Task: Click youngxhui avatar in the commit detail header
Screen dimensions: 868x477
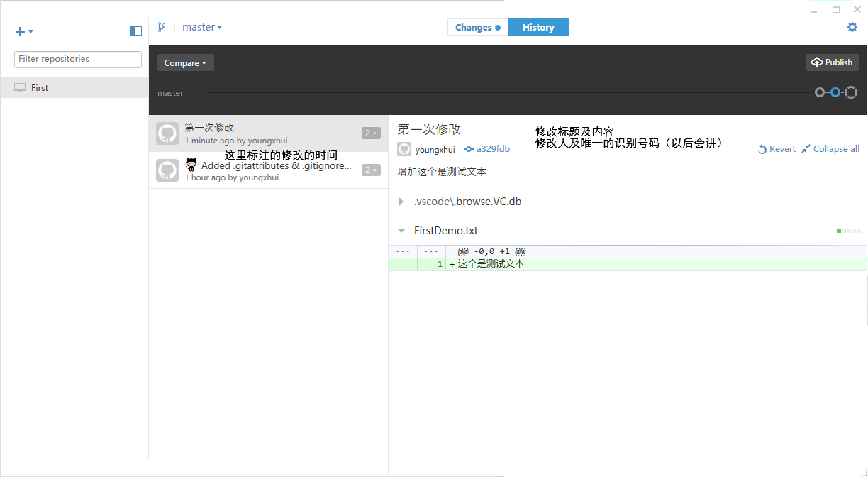Action: click(404, 149)
